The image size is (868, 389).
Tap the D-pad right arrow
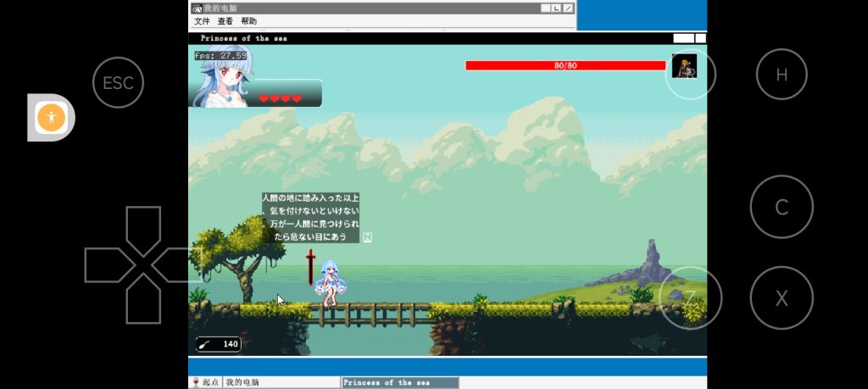click(177, 265)
